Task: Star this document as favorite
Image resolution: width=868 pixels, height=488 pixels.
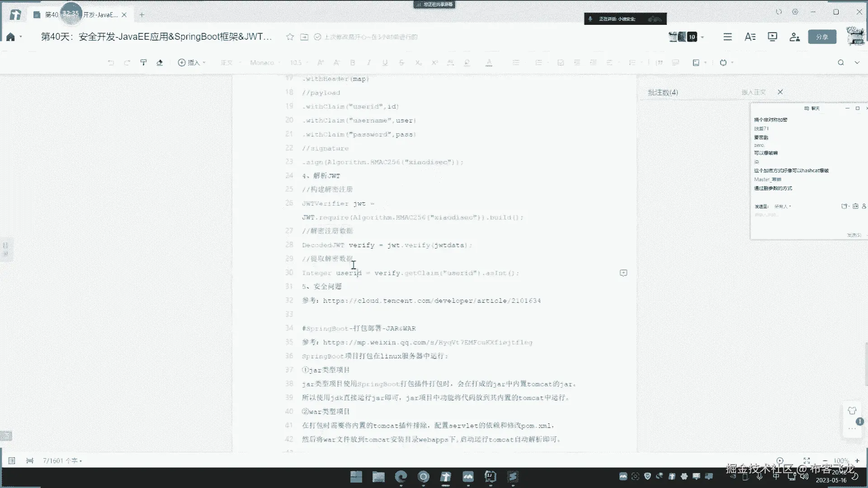Action: (290, 37)
